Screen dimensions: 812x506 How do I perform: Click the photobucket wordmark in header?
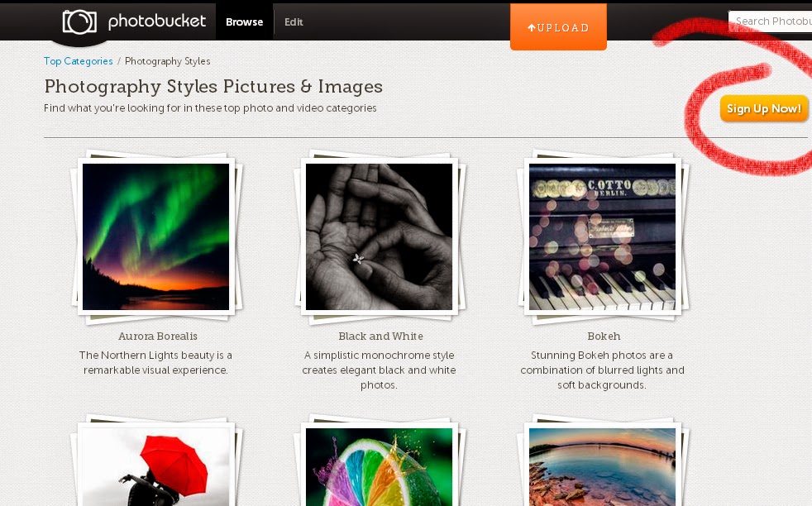click(x=157, y=21)
